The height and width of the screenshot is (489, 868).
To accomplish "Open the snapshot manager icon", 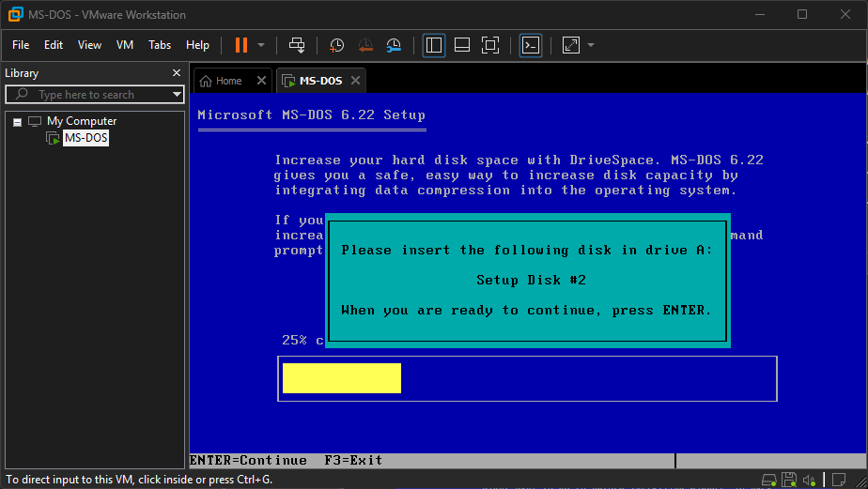I will point(394,45).
